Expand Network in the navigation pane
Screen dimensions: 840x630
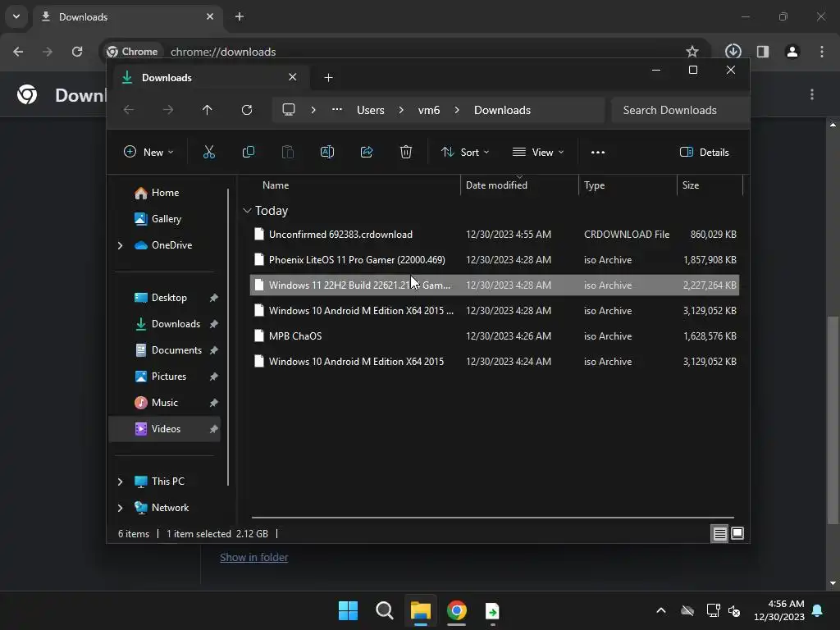[x=120, y=508]
